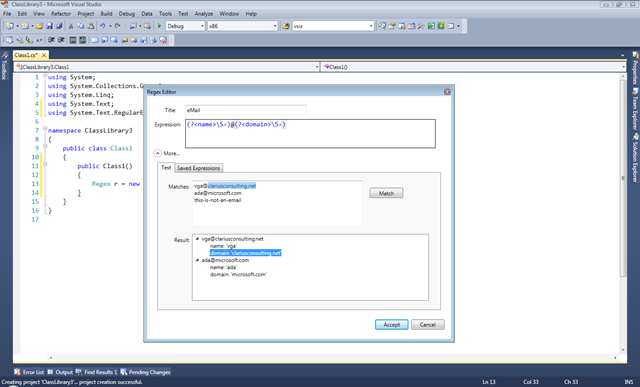Open the Pending Changes tab
This screenshot has height=387, width=640.
click(145, 372)
